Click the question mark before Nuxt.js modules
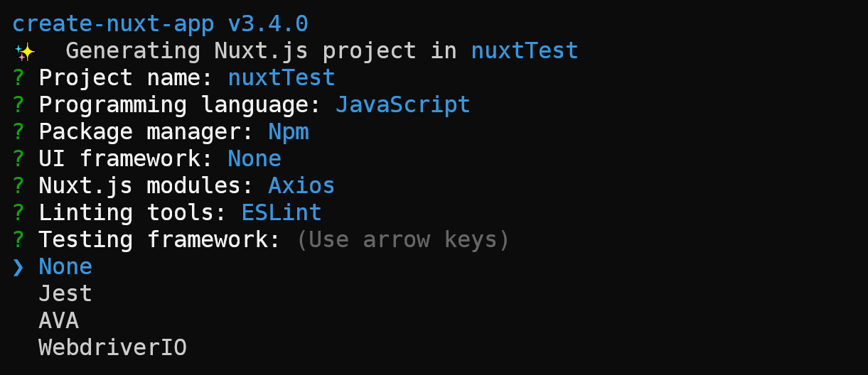 [18, 185]
